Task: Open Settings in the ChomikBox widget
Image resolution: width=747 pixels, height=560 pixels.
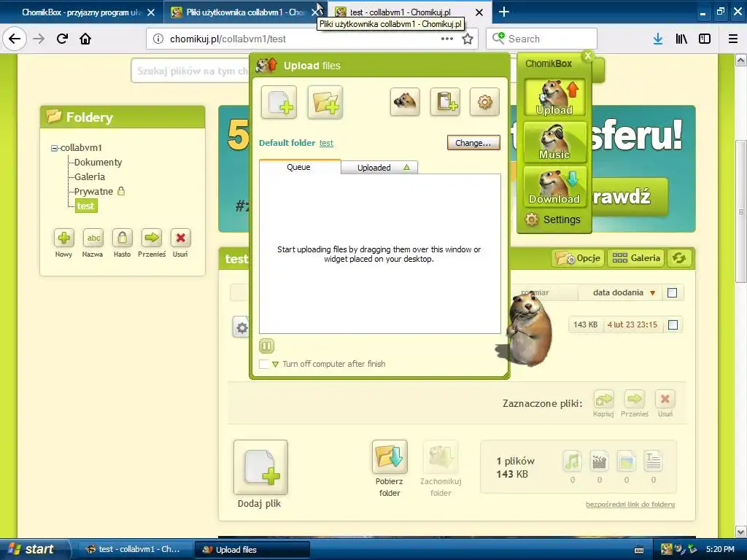Action: [x=554, y=219]
